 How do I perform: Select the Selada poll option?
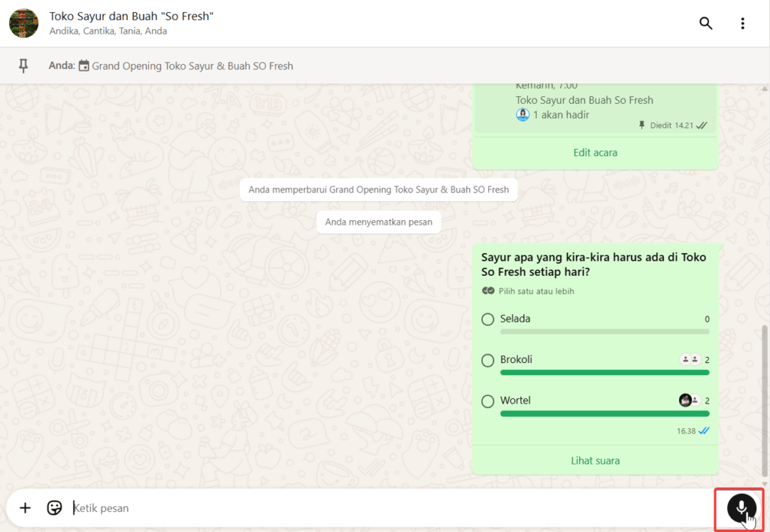point(488,319)
